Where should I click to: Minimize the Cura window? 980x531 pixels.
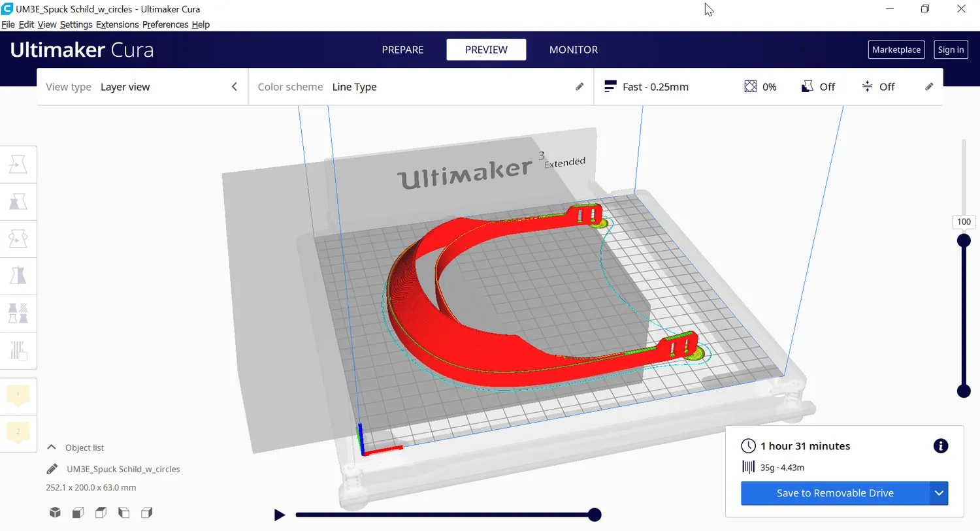pos(890,8)
